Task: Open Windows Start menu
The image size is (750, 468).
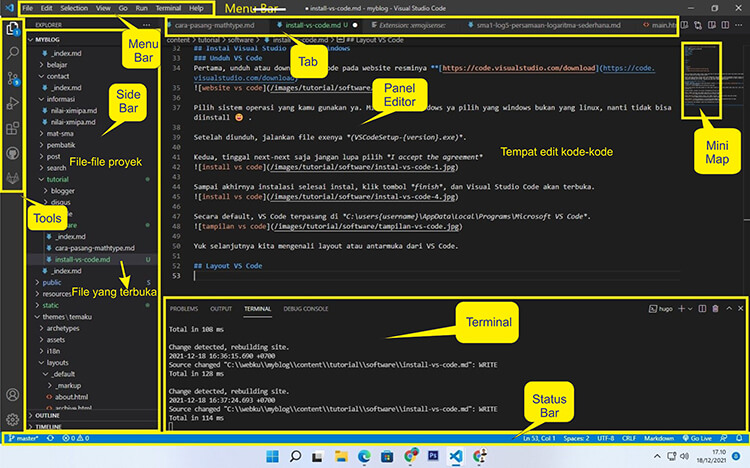Action: point(272,457)
